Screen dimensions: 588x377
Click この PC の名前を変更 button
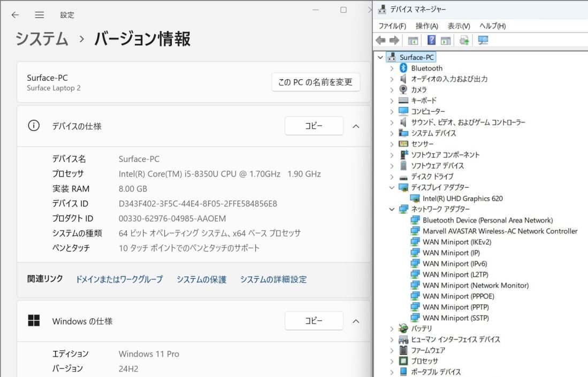[x=315, y=82]
